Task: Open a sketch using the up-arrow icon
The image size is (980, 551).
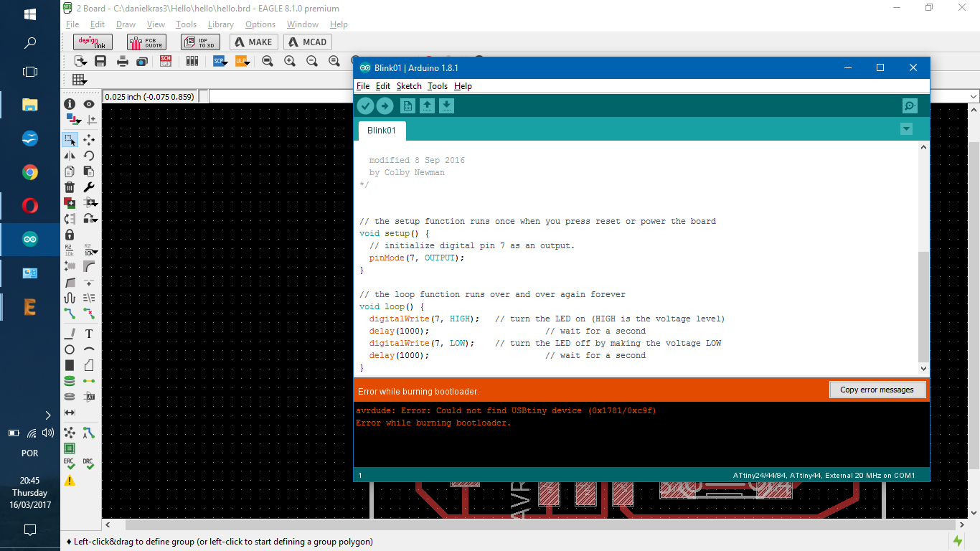Action: tap(427, 106)
